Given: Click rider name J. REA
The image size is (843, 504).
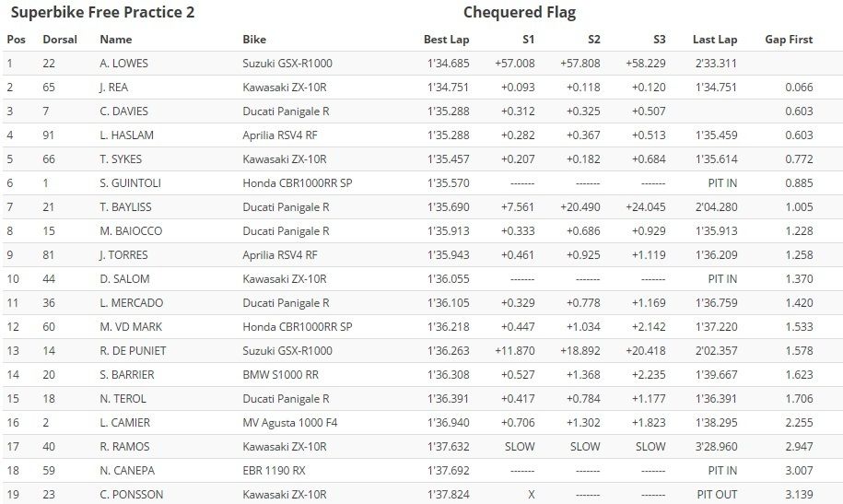Looking at the screenshot, I should coord(113,88).
